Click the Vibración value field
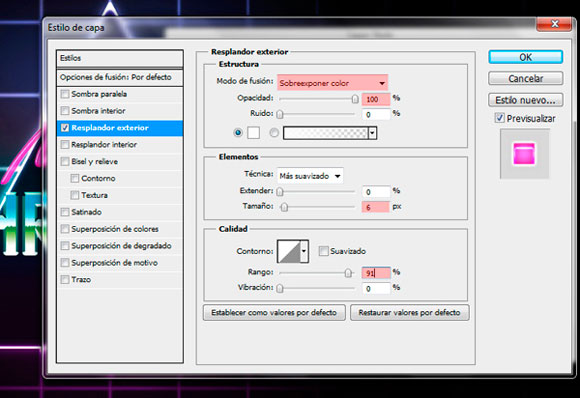Viewport: 580px width, 398px height. click(x=376, y=289)
